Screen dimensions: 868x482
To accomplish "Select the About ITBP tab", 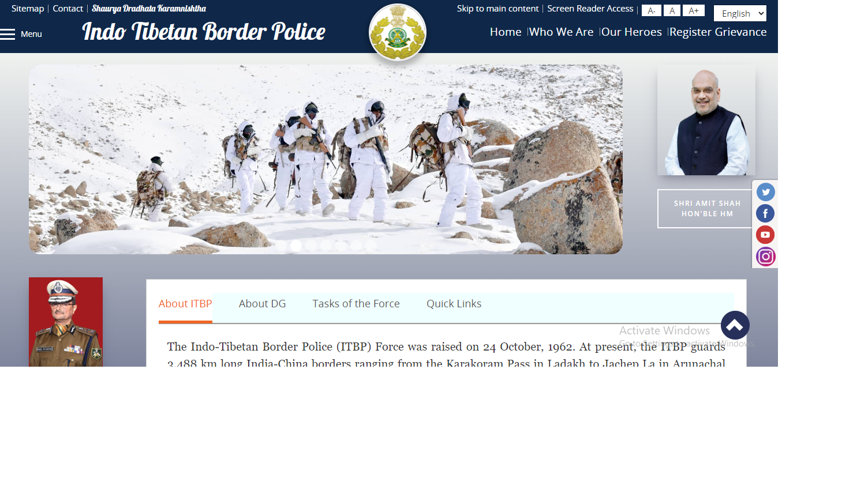I will tap(185, 304).
